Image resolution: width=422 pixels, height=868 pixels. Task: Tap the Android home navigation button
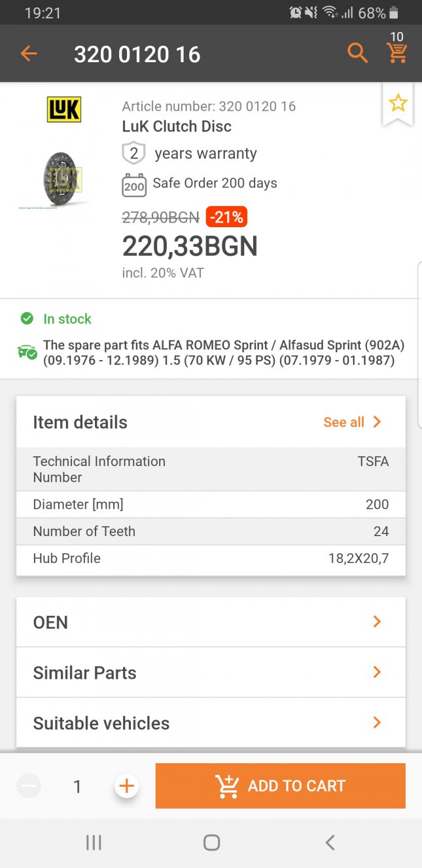pos(211,842)
